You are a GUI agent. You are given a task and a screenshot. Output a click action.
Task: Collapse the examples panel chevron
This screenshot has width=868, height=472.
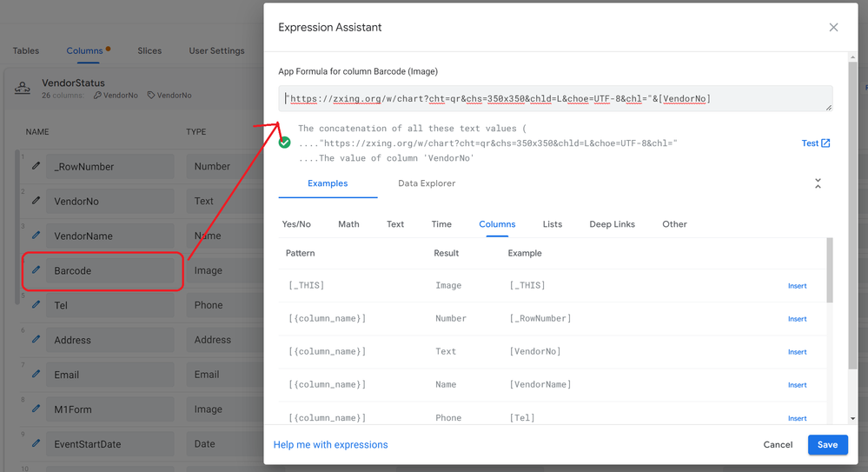pos(818,183)
